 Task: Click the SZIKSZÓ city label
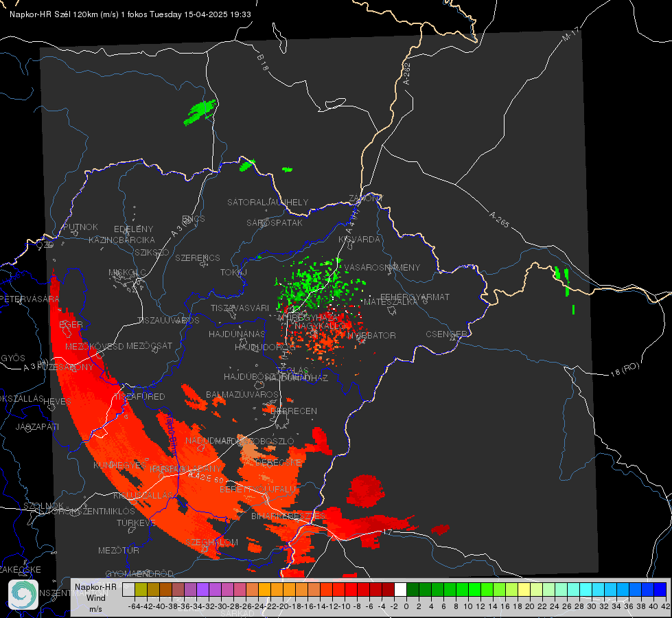(x=152, y=252)
